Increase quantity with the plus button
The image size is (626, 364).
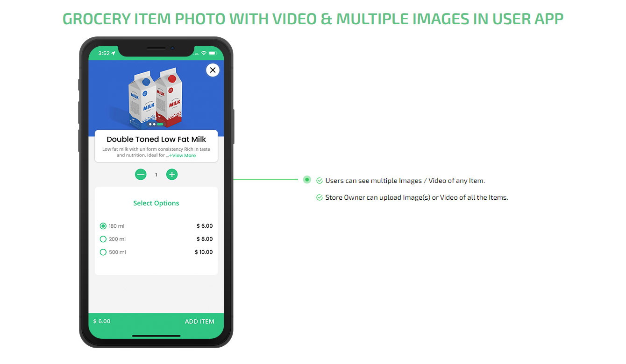click(x=172, y=175)
